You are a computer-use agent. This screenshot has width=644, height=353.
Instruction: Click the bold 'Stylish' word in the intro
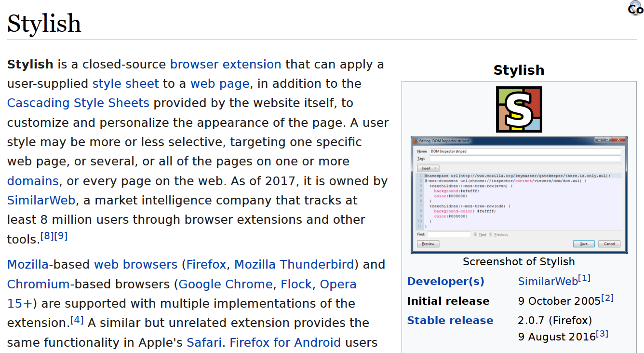point(30,65)
